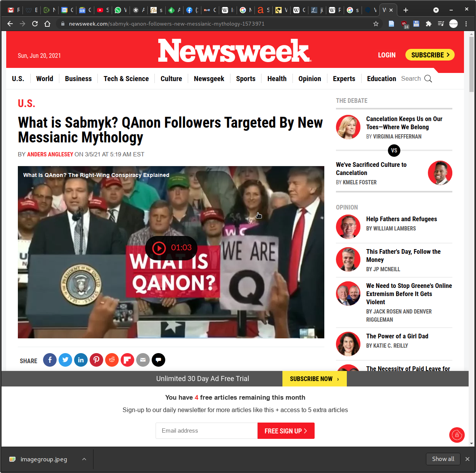
Task: Click Show all downloads
Action: tap(443, 459)
